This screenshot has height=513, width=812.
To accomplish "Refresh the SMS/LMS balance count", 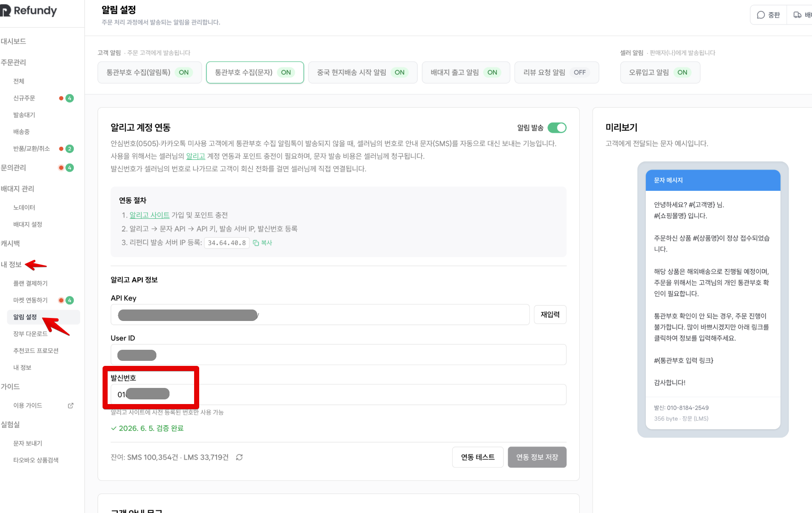I will tap(239, 457).
